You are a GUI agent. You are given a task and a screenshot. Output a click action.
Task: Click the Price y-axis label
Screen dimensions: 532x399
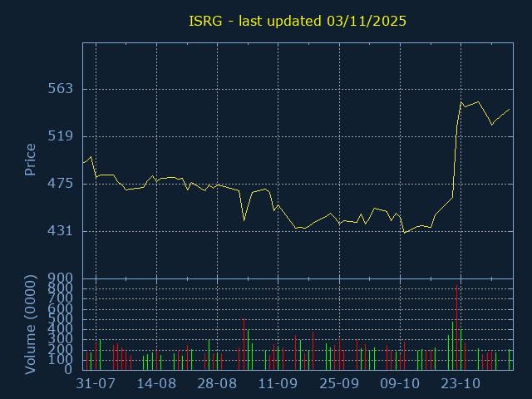tap(31, 160)
